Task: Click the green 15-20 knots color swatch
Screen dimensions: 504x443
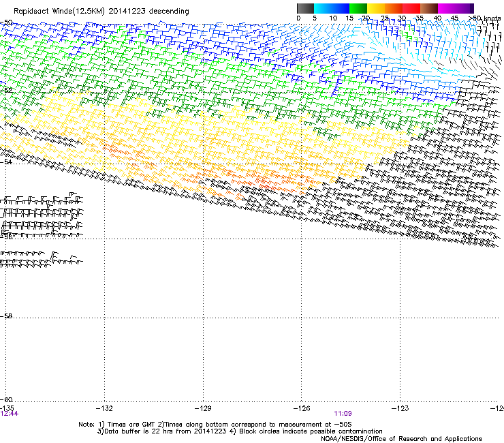Action: click(358, 8)
